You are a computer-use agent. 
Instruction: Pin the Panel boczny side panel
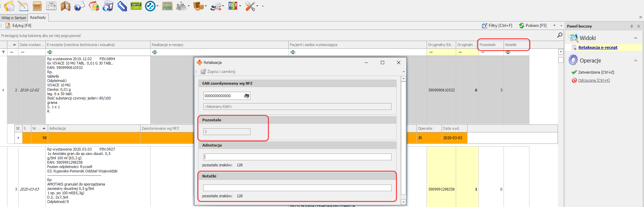click(x=632, y=26)
